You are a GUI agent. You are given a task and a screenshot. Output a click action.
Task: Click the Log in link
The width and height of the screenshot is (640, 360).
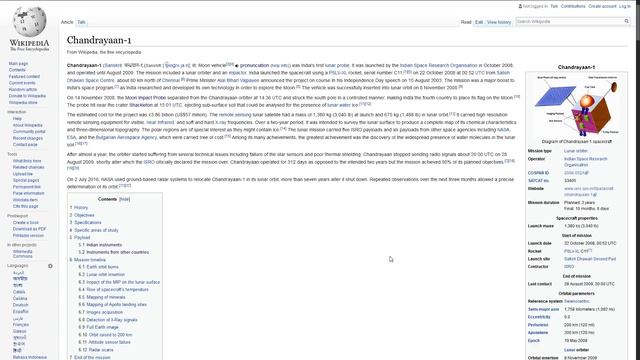coord(624,7)
